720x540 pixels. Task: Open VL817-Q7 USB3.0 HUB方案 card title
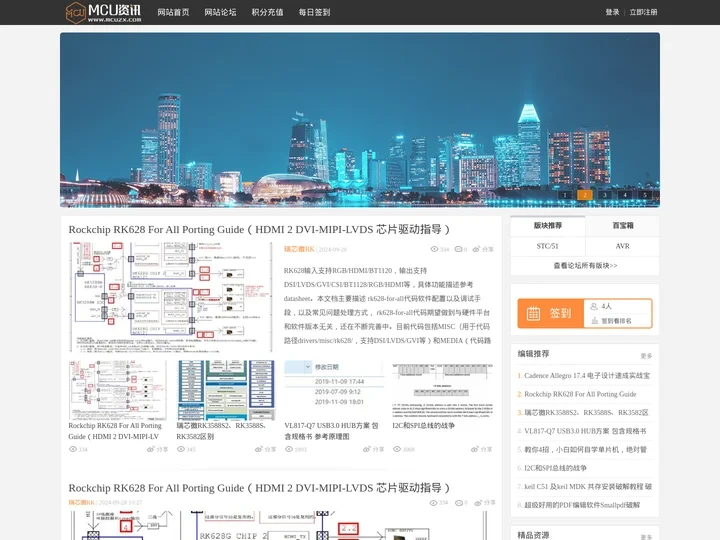[331, 431]
